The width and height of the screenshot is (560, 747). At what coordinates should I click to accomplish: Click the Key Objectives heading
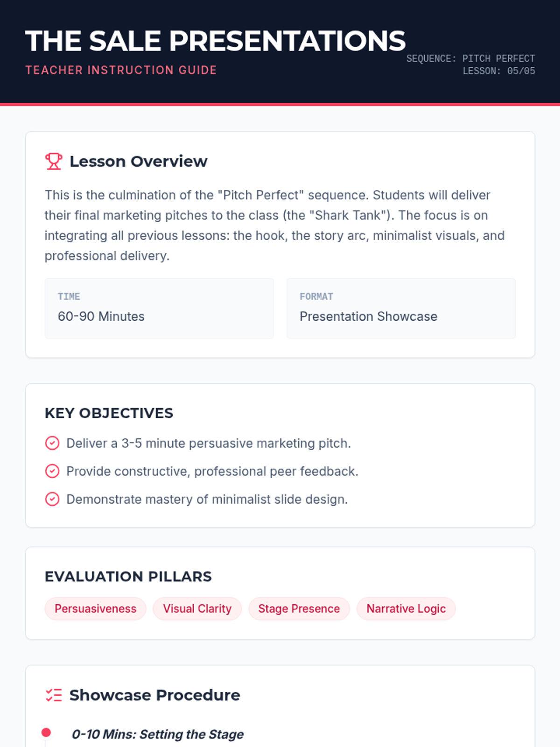[109, 413]
